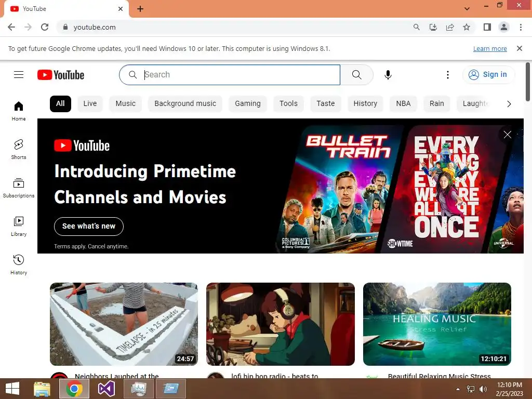532x399 pixels.
Task: Select the History filter chip
Action: (x=365, y=104)
